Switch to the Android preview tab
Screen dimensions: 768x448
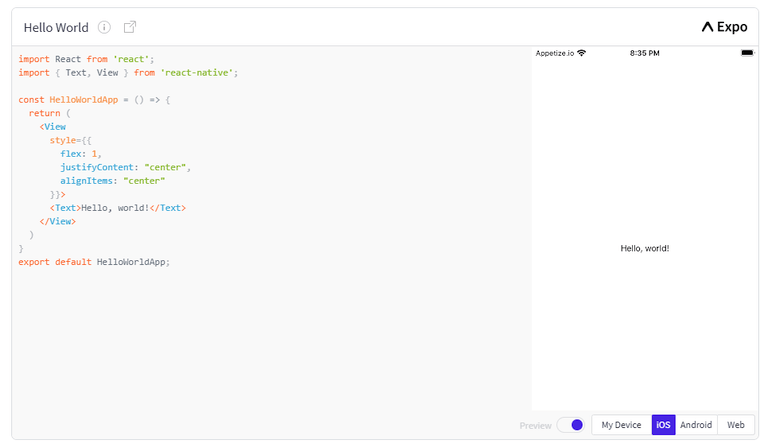coord(696,424)
